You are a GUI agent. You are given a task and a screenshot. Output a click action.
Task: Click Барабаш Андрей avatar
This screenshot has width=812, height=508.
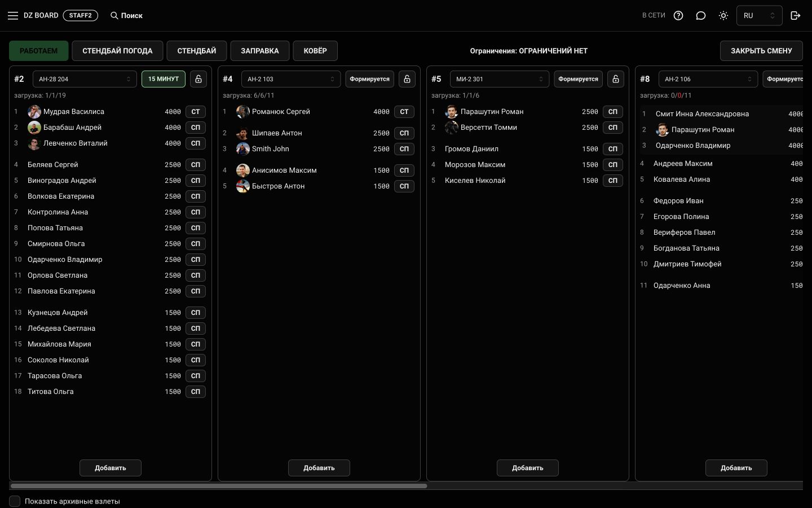[x=34, y=128]
